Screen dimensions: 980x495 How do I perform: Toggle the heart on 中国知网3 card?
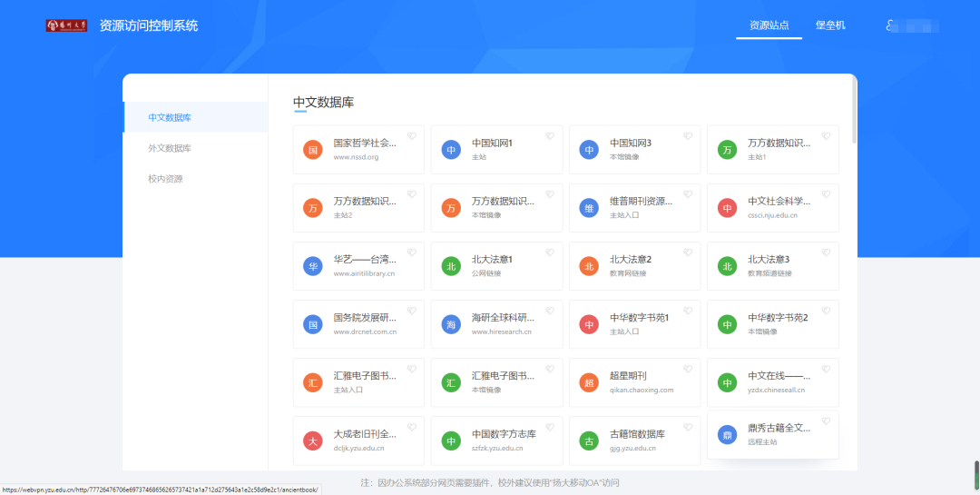point(688,136)
